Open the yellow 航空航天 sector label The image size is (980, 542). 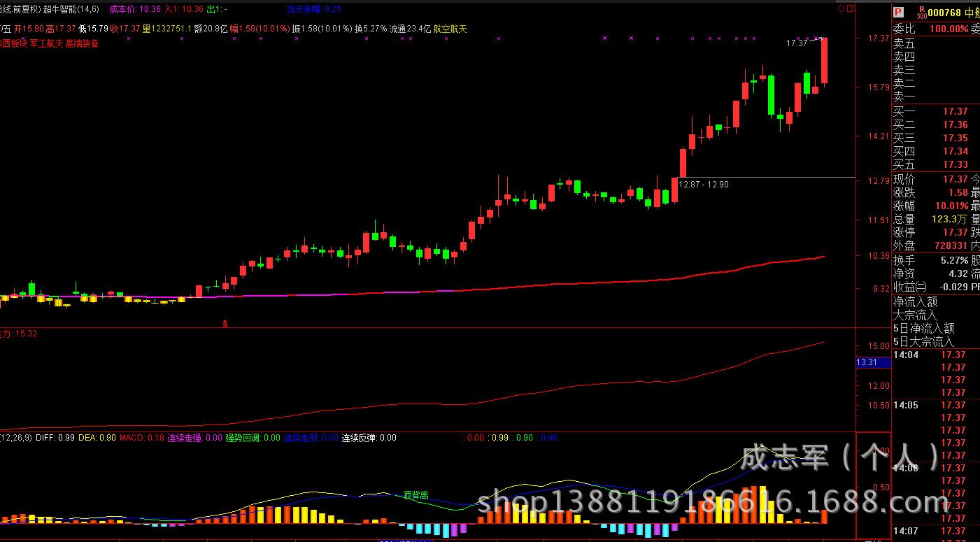pyautogui.click(x=450, y=29)
